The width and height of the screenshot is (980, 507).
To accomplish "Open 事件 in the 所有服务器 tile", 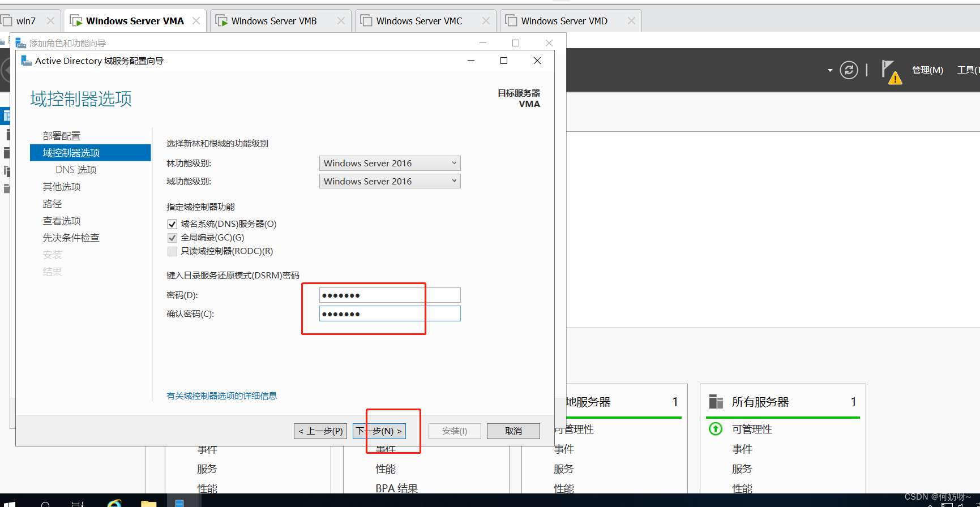I will click(x=742, y=449).
